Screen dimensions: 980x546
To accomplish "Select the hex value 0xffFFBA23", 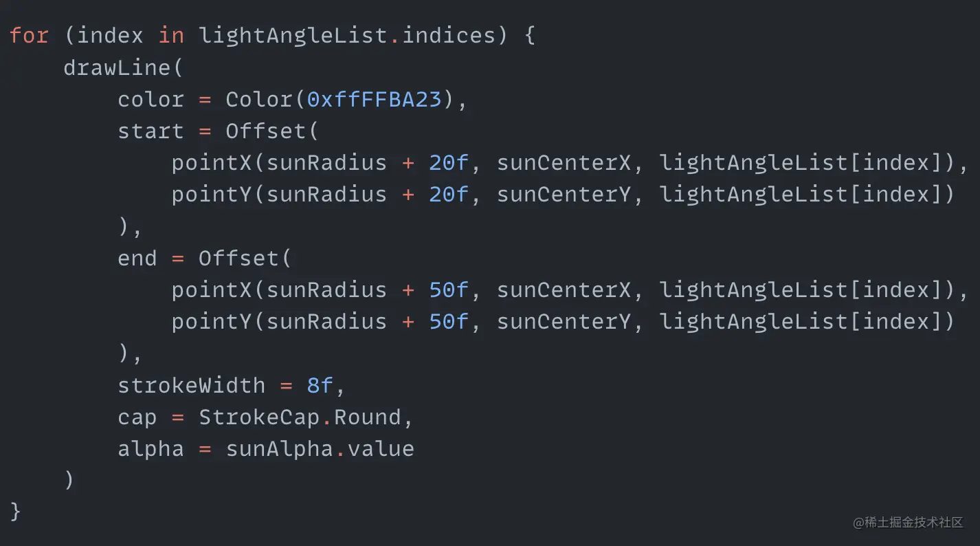I will tap(374, 100).
